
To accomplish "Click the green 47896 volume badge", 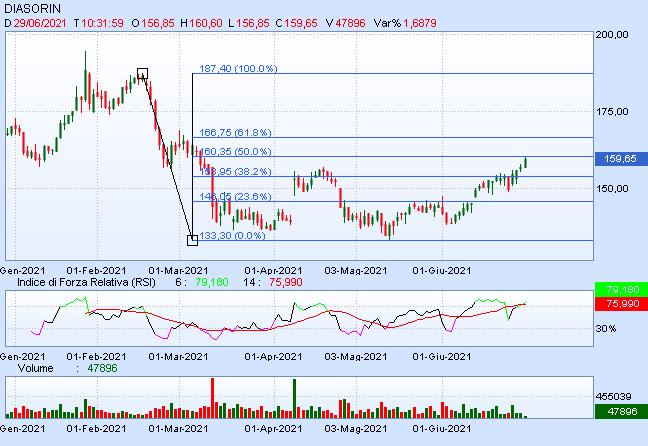I will pos(621,411).
